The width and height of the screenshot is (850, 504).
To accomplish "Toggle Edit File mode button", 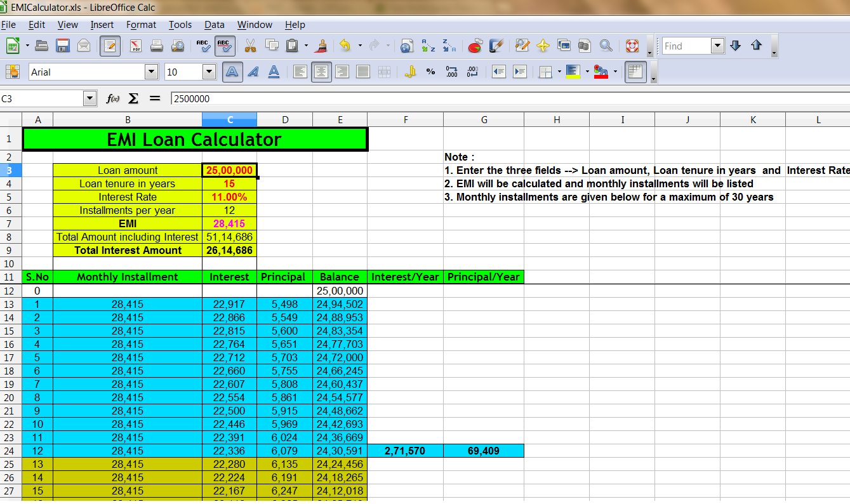I will [110, 46].
